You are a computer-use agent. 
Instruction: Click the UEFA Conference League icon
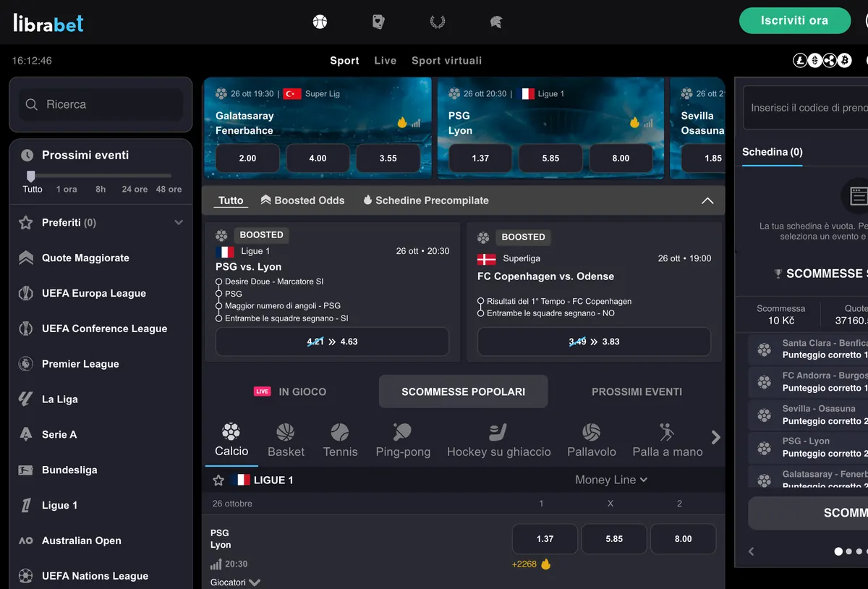[26, 329]
